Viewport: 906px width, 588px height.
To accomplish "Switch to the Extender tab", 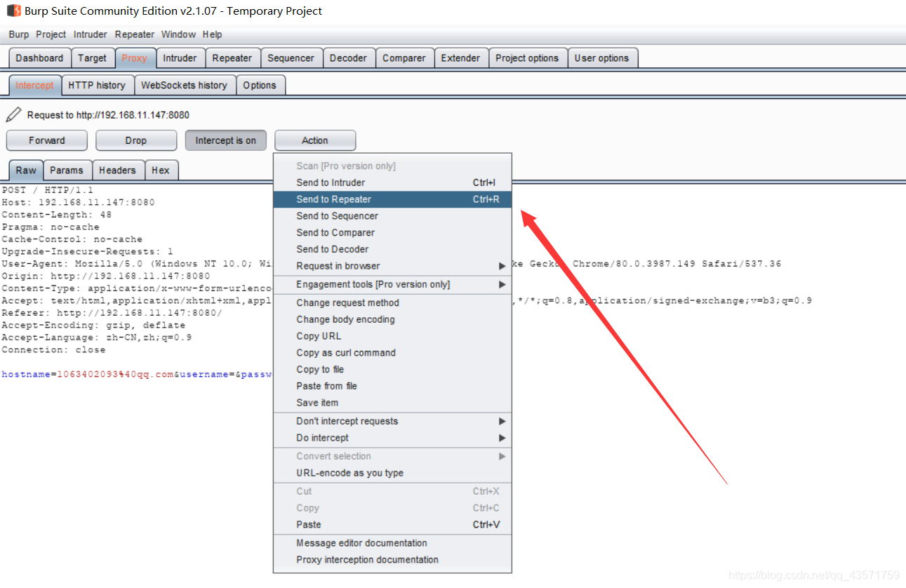I will pos(461,58).
